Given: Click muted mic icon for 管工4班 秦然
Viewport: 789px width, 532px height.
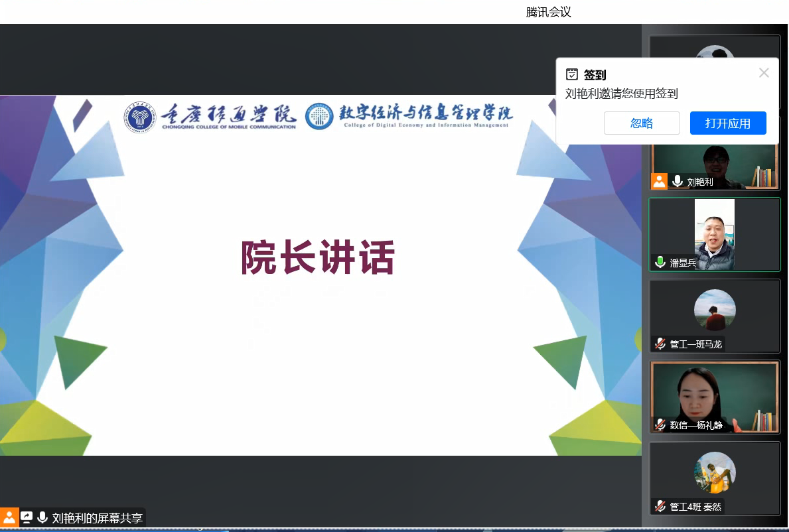Looking at the screenshot, I should (660, 506).
